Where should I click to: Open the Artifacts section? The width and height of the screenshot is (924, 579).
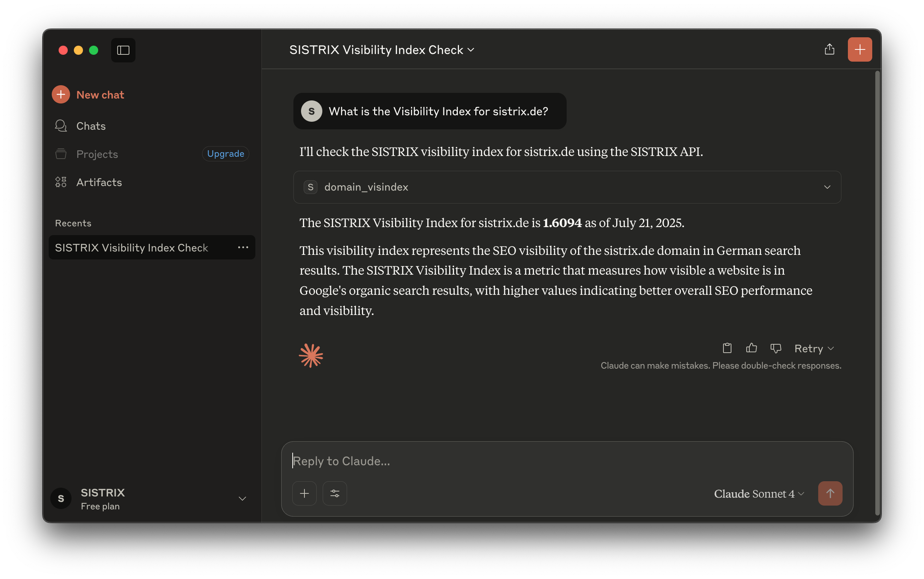click(99, 182)
